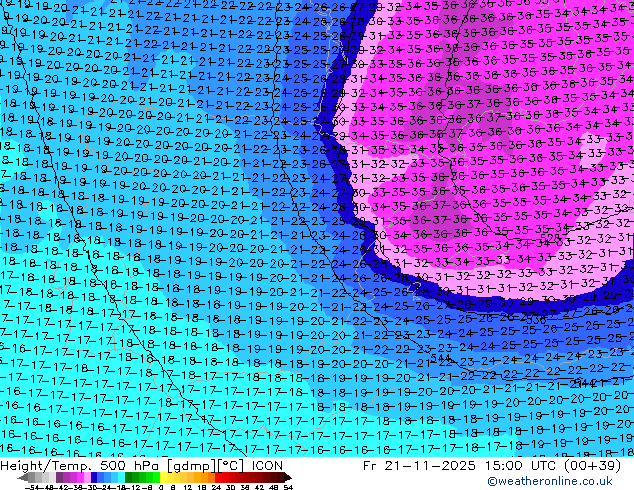The width and height of the screenshot is (634, 490).
Task: Click the grey left arrow of color scale
Action: [23, 477]
